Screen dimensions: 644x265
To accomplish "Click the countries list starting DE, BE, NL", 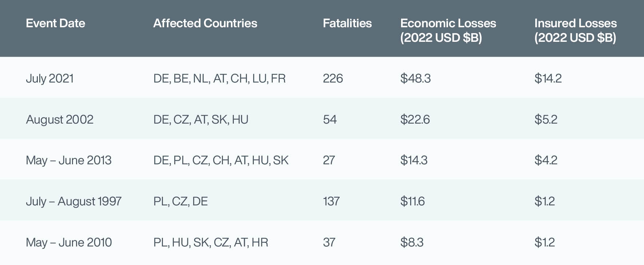I will tap(219, 79).
